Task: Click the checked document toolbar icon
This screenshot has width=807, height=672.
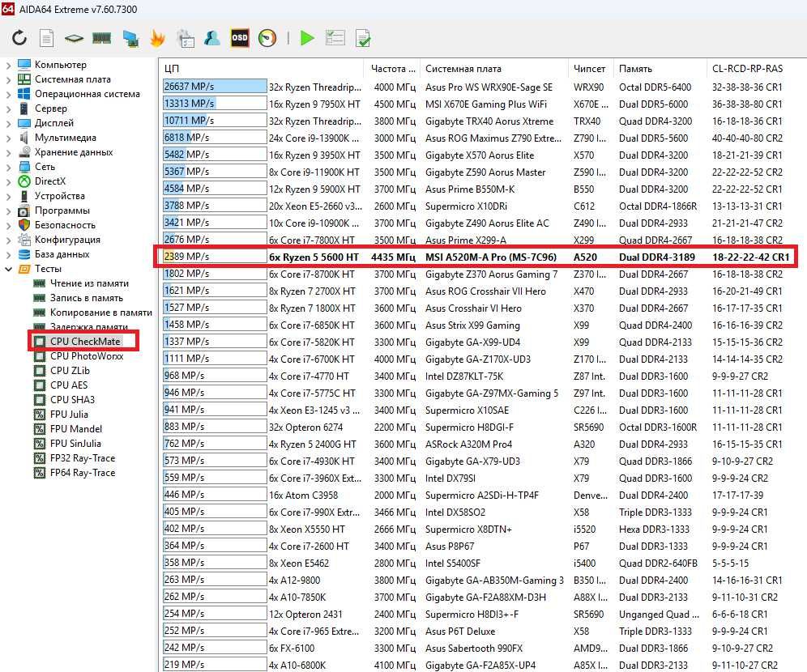Action: point(363,39)
